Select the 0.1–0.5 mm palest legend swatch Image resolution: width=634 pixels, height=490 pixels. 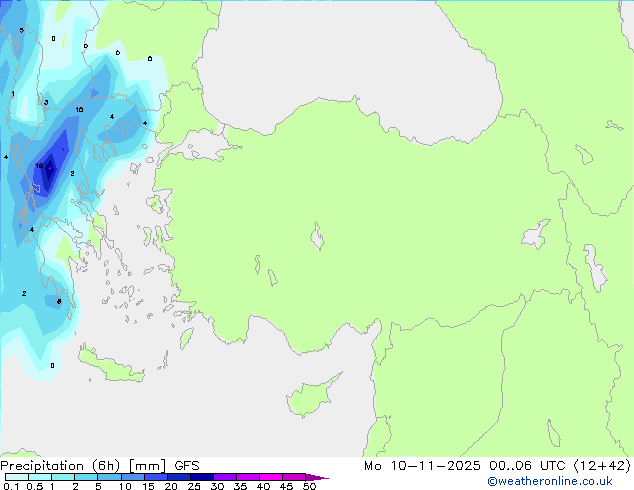[17, 477]
